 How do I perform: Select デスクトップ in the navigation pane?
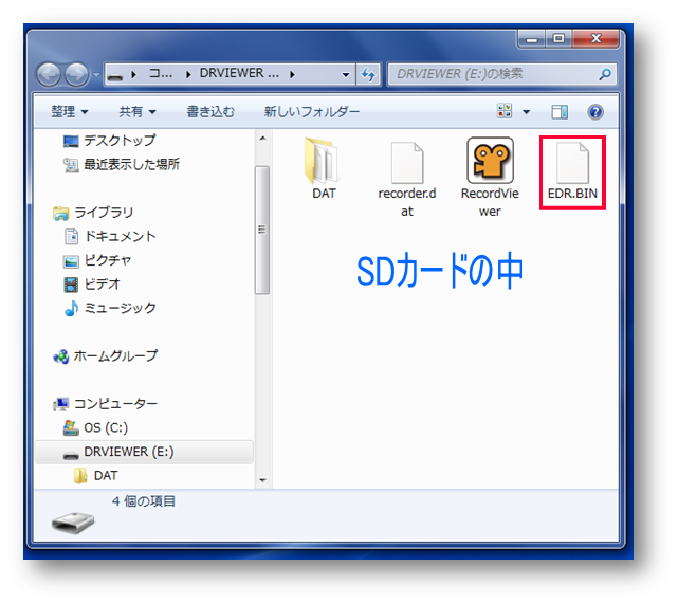click(109, 141)
